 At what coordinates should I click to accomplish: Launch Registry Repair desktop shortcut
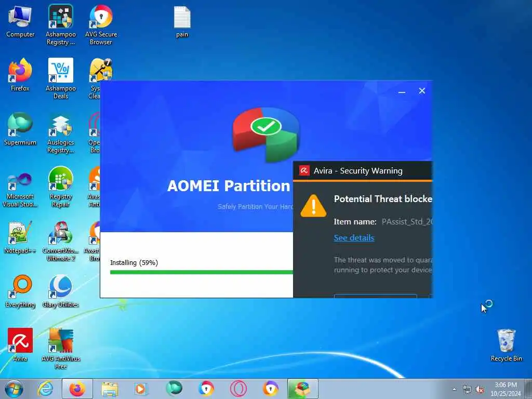pyautogui.click(x=61, y=187)
